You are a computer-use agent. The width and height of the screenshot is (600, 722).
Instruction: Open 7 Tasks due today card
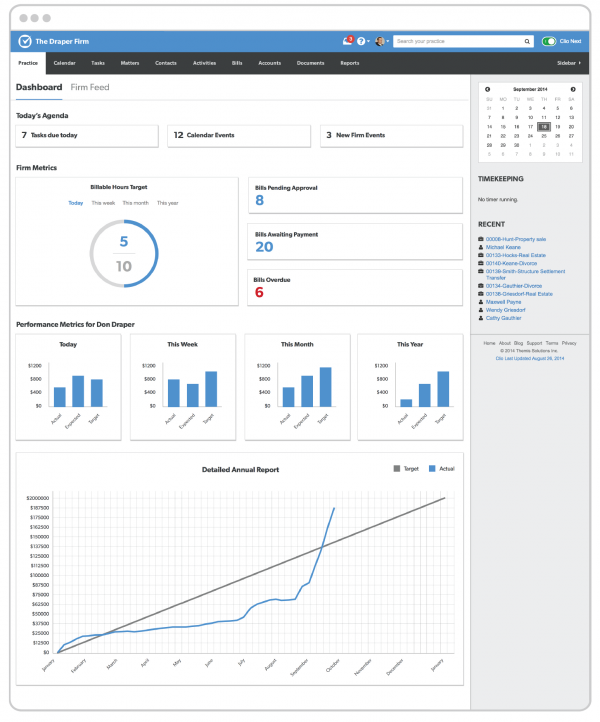point(87,136)
